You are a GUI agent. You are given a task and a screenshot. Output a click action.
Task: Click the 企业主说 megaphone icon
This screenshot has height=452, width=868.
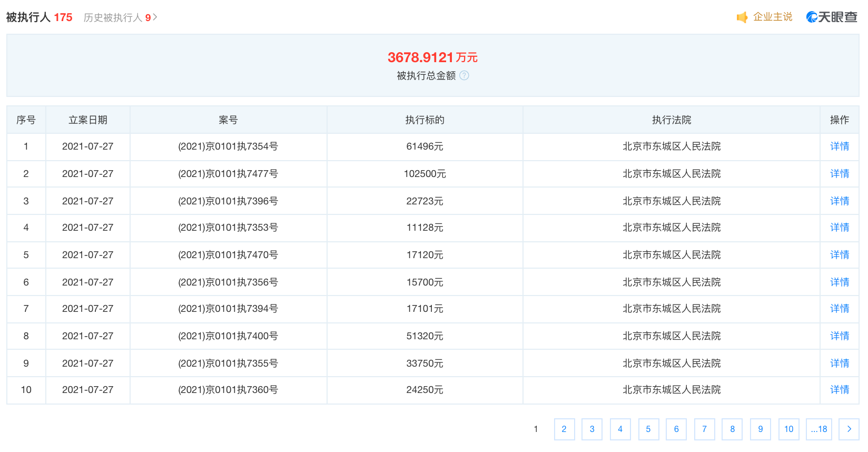(742, 17)
